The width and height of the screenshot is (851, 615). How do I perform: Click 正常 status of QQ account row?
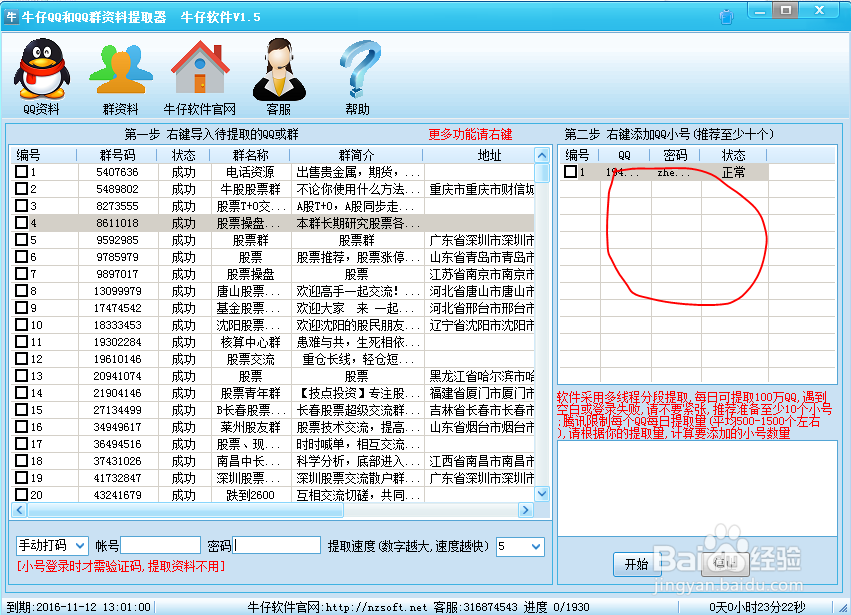[733, 172]
